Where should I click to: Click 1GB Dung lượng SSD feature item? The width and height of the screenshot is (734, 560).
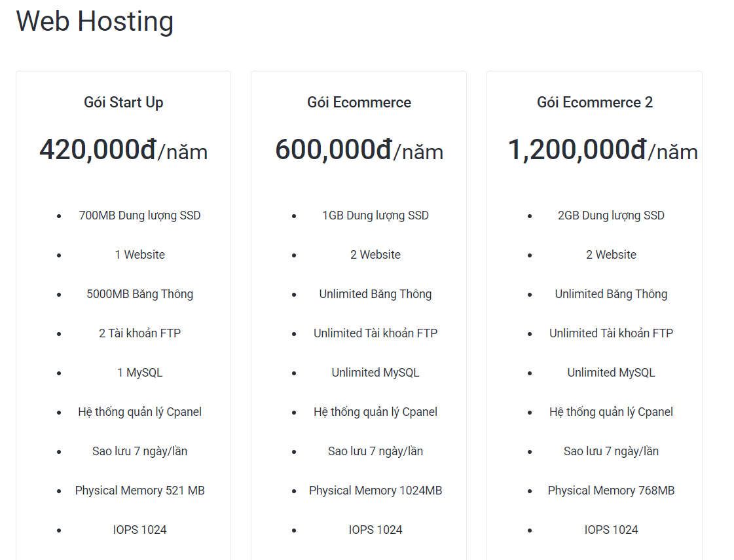pyautogui.click(x=375, y=215)
